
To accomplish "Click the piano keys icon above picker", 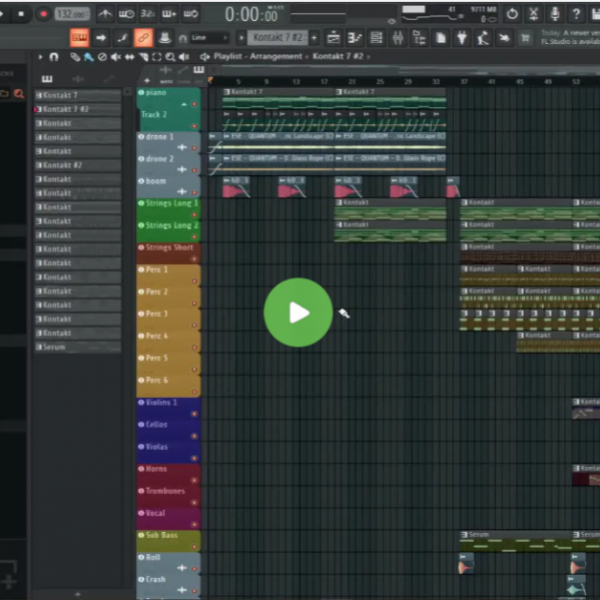I will click(47, 79).
